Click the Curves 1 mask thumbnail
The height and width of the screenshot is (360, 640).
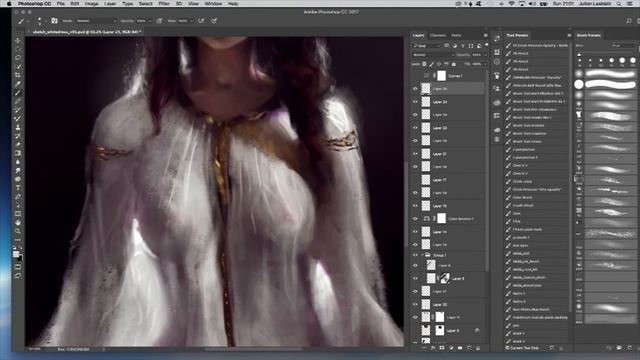pyautogui.click(x=442, y=76)
